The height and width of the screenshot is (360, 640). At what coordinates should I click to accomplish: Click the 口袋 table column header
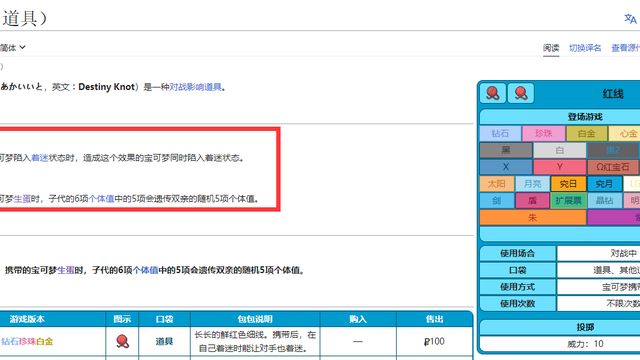(164, 319)
